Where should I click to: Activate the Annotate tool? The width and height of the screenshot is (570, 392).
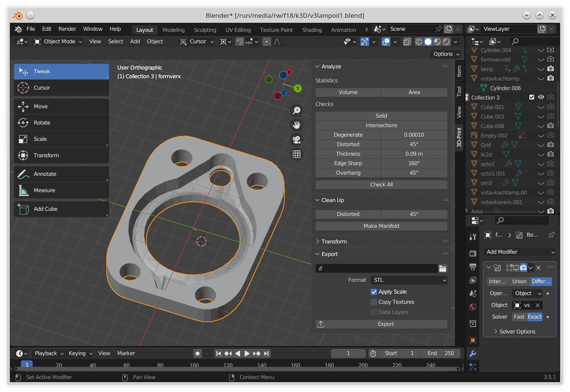point(45,174)
